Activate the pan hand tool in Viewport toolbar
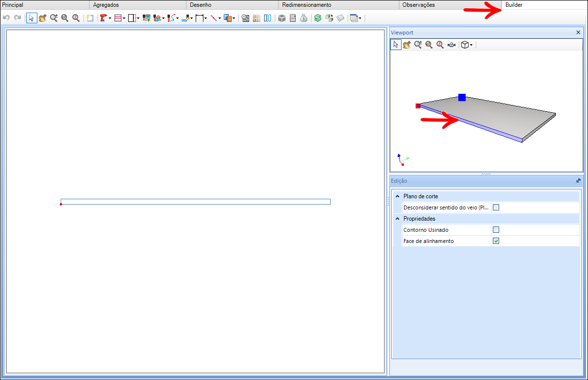Image resolution: width=588 pixels, height=380 pixels. point(407,45)
